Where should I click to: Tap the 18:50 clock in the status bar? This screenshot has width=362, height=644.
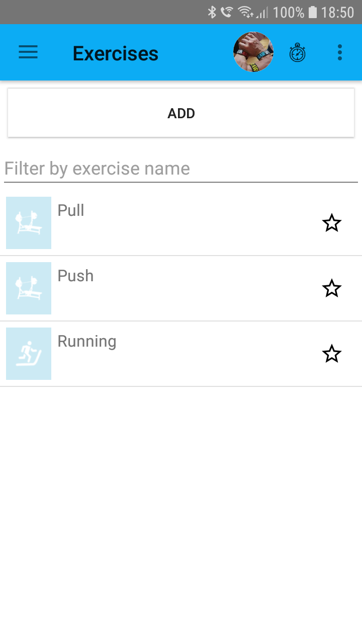(x=337, y=12)
